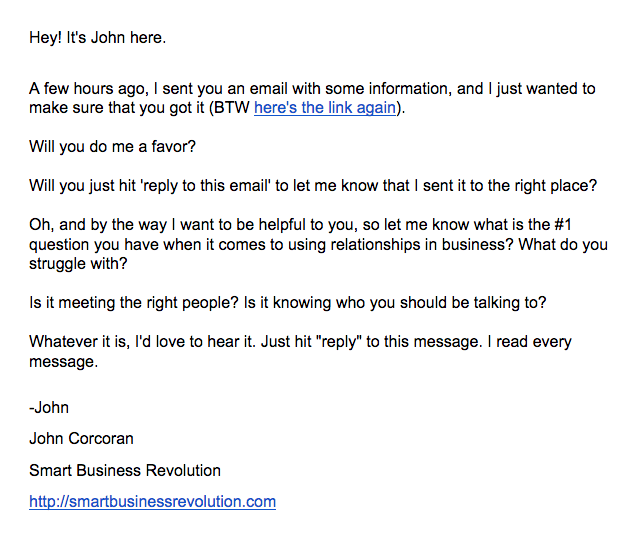Click the line starting "Oh, and by the way"
Screen dimensions: 625x548
(301, 225)
